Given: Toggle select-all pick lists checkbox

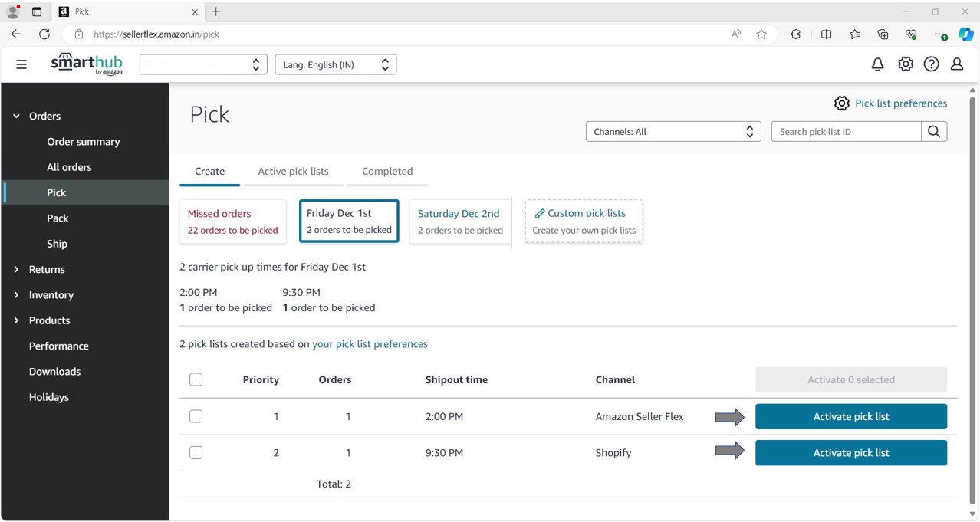Looking at the screenshot, I should pos(196,379).
